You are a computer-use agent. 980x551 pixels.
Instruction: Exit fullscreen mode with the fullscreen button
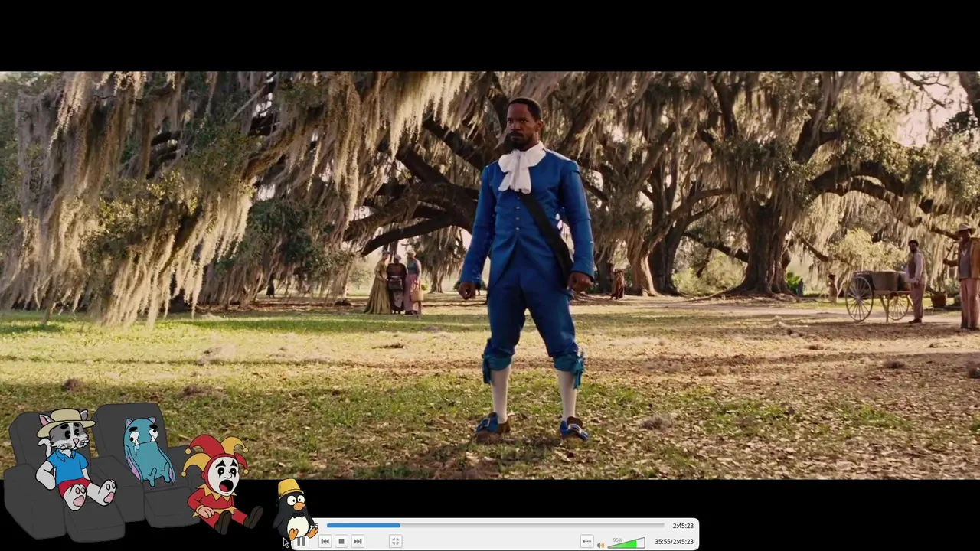tap(395, 541)
